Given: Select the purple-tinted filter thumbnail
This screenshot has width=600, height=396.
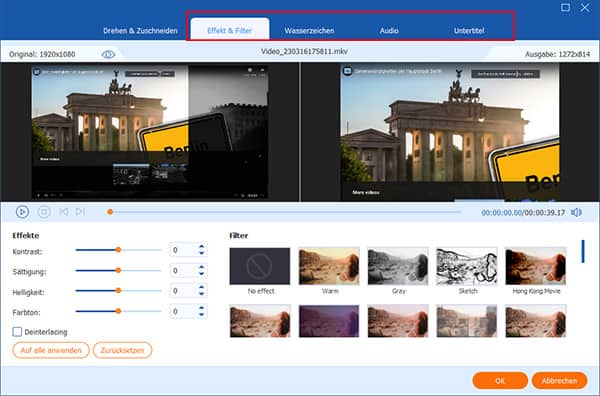Looking at the screenshot, I should point(329,321).
